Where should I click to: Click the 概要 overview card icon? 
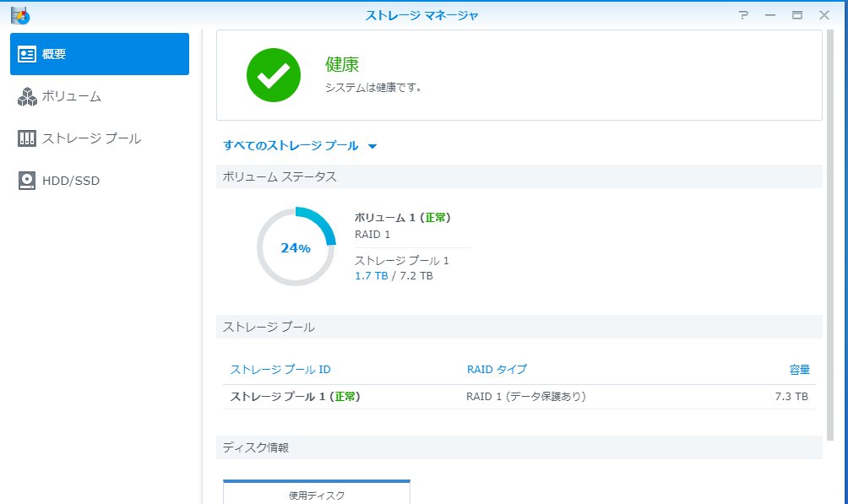pyautogui.click(x=27, y=54)
